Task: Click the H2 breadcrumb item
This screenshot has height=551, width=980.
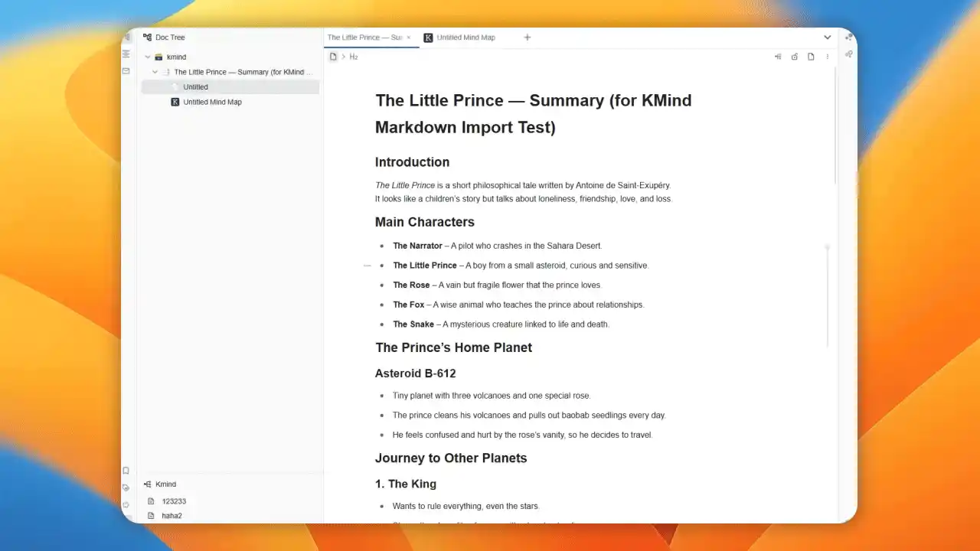Action: click(x=354, y=57)
